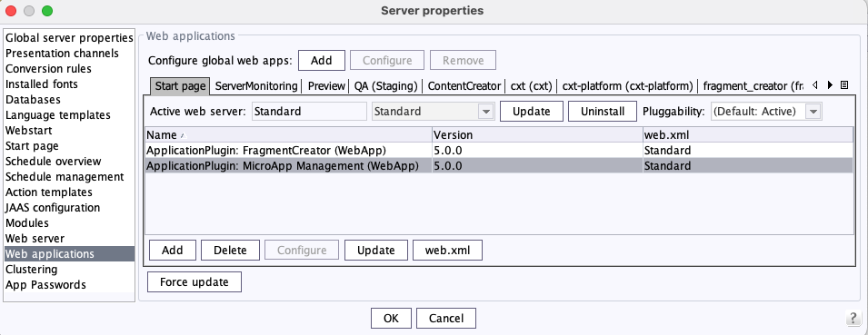Open the Standard web server dropdown
The height and width of the screenshot is (335, 868).
[x=433, y=111]
